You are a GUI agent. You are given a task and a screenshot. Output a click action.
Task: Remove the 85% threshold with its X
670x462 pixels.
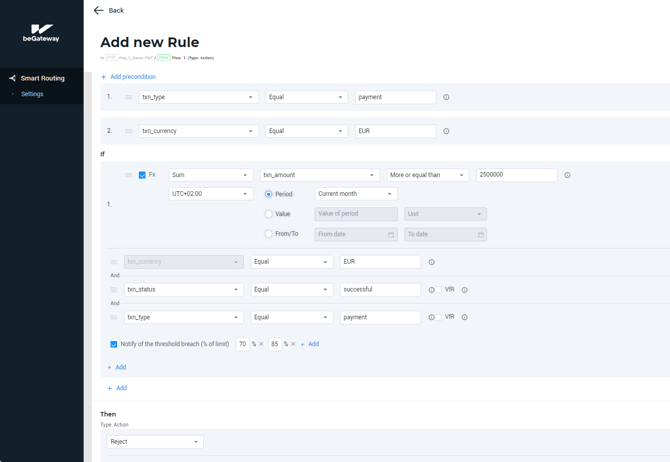(293, 344)
